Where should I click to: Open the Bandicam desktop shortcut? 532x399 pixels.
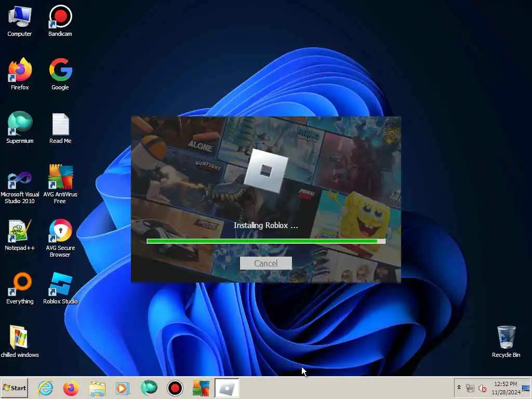tap(60, 21)
